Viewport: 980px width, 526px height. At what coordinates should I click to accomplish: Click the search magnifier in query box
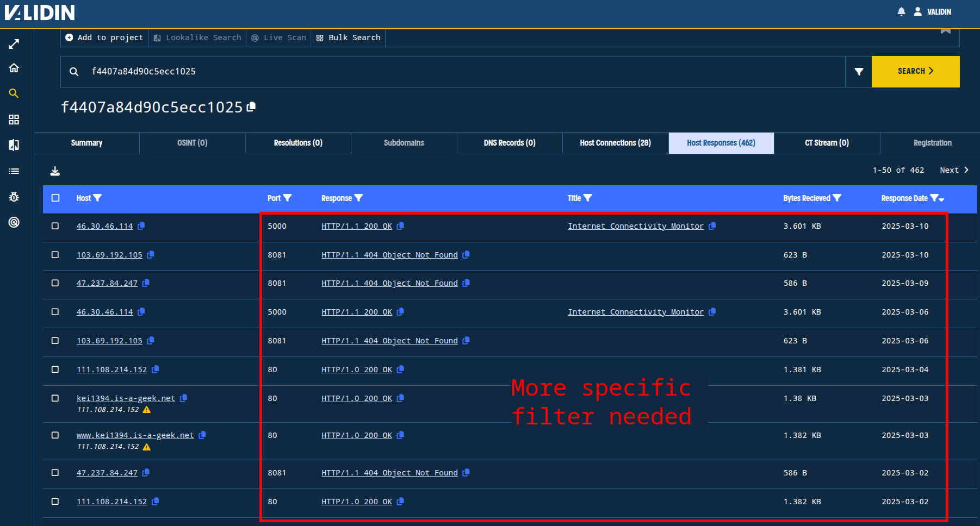74,72
